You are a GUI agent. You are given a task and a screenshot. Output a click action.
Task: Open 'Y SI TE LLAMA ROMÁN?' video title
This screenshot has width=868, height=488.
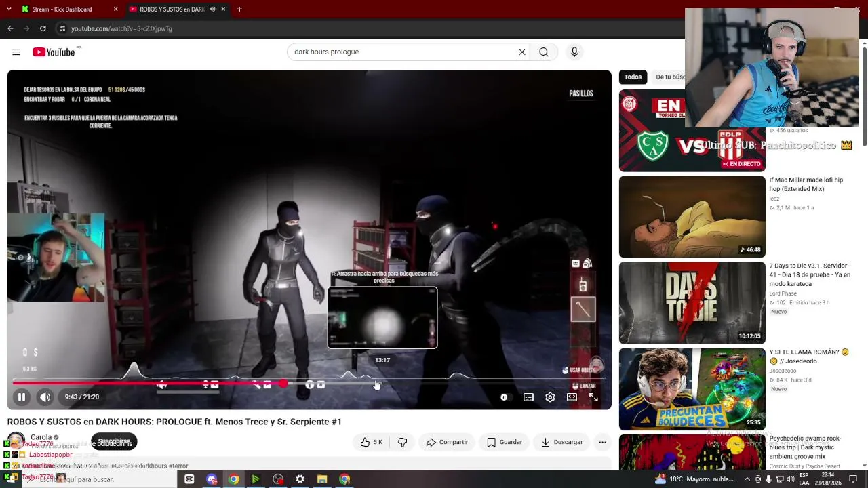tap(808, 357)
